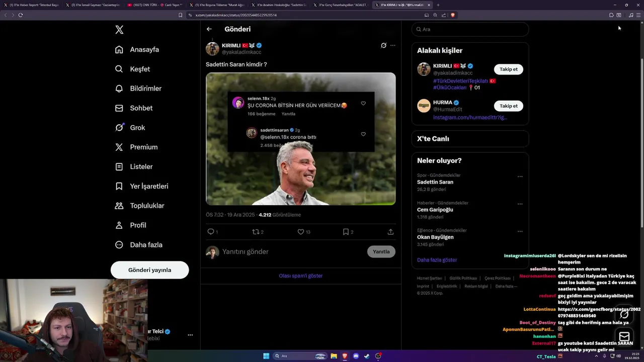
Task: Click the address bar's bookmark icon
Action: (x=181, y=15)
